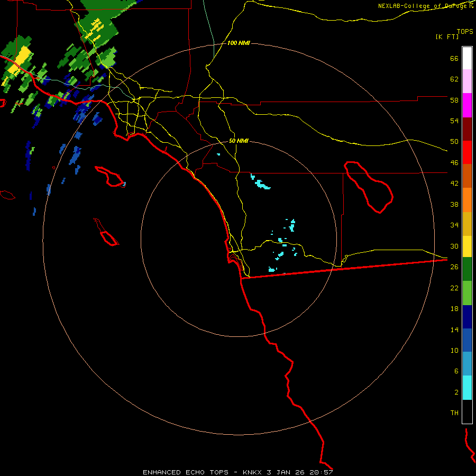Click the "2" scale value
The width and height of the screenshot is (476, 476).
coord(456,392)
